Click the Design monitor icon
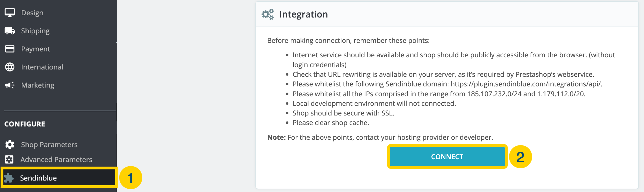 10,13
